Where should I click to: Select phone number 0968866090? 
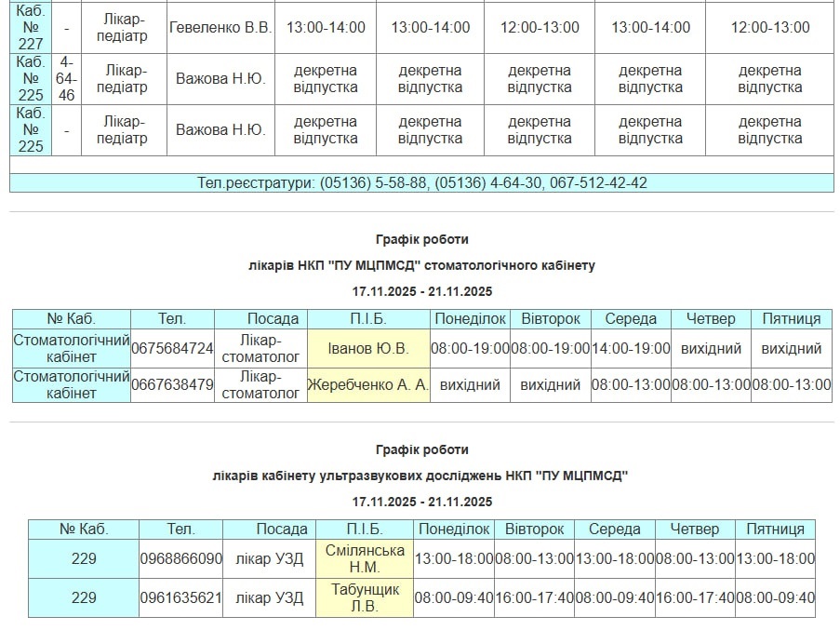(181, 559)
